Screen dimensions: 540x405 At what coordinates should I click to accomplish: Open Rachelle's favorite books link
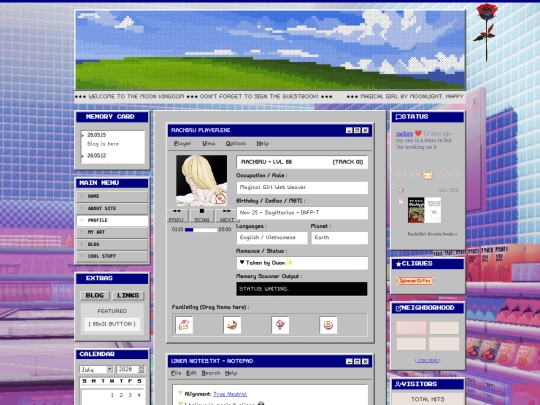click(x=432, y=234)
